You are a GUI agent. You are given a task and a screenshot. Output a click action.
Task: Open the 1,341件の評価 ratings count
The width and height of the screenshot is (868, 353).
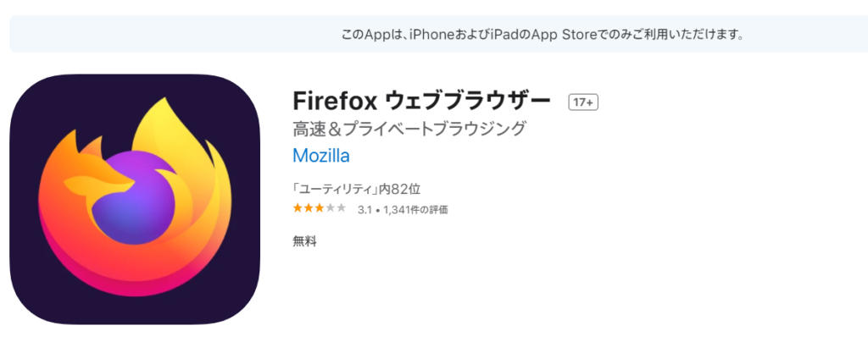tap(415, 209)
